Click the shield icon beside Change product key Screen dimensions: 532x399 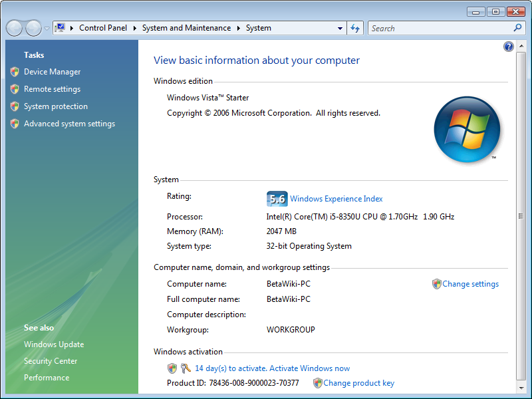[x=318, y=383]
